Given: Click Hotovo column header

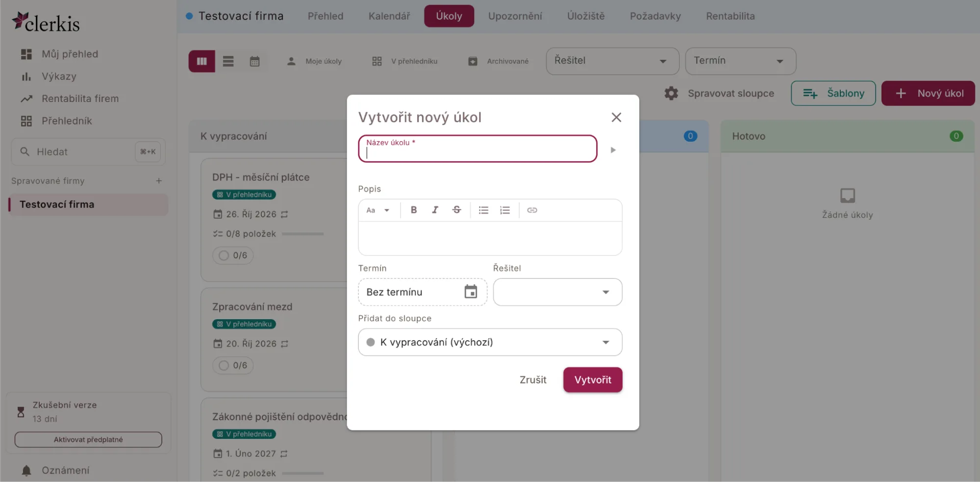Looking at the screenshot, I should (847, 136).
